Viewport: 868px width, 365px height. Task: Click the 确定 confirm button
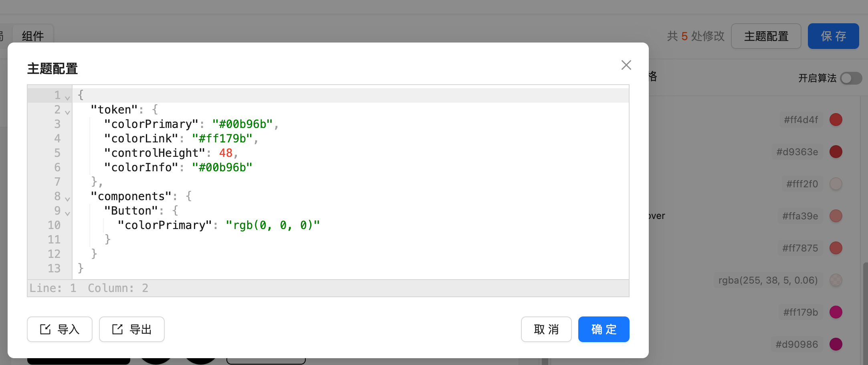pyautogui.click(x=604, y=329)
